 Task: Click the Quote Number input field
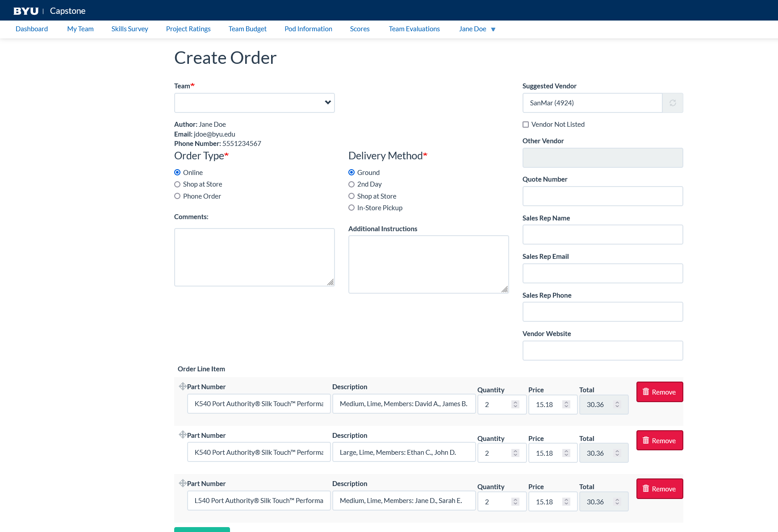tap(602, 196)
